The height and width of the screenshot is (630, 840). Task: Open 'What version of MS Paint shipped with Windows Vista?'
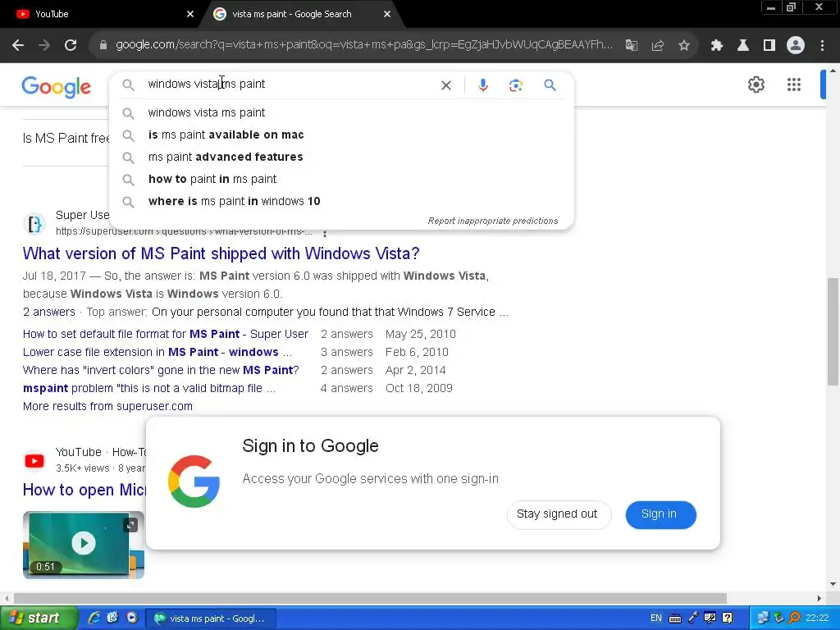221,253
